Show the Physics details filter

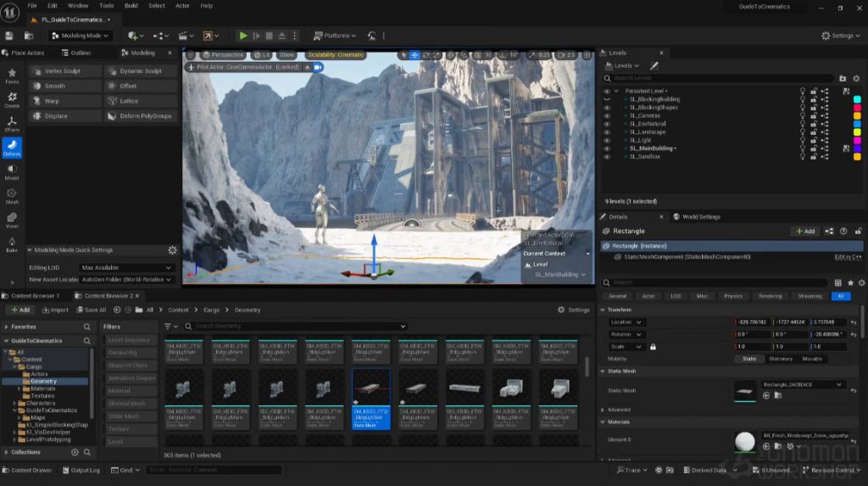(733, 296)
